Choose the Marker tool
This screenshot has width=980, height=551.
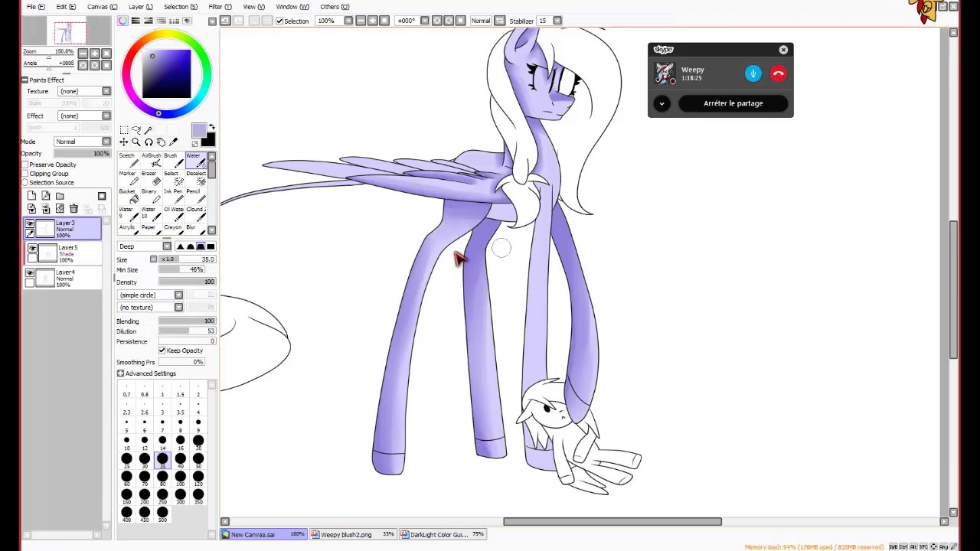(127, 178)
